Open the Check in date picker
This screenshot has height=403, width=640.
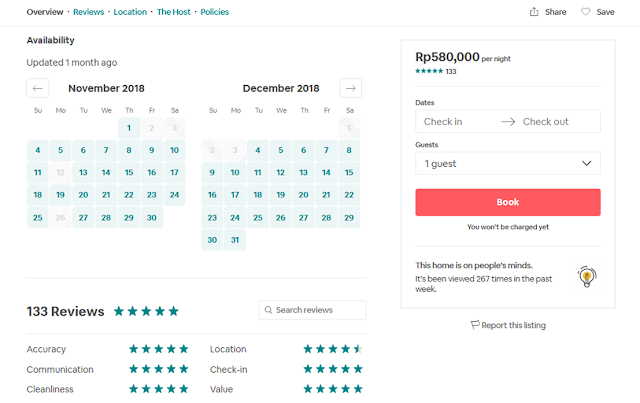[443, 122]
